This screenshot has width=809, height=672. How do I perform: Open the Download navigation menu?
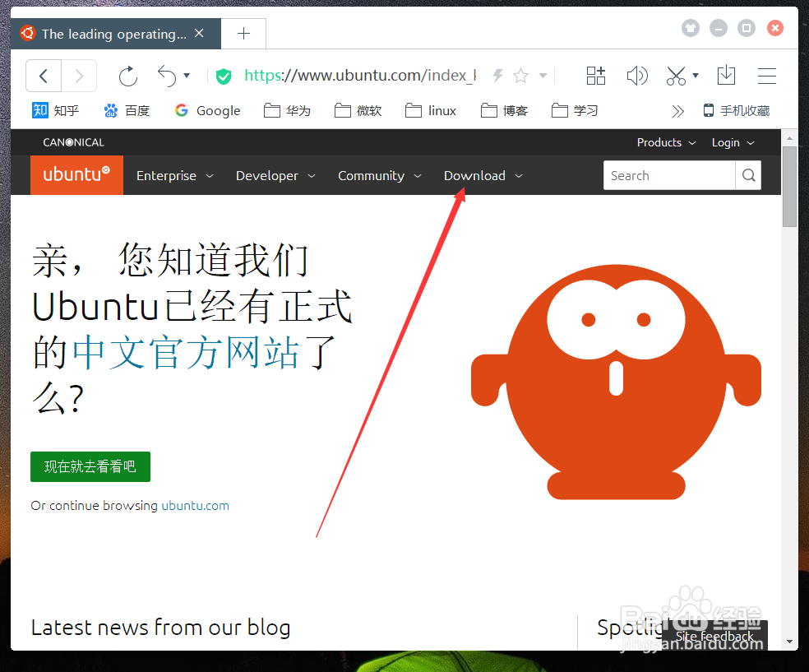(483, 175)
